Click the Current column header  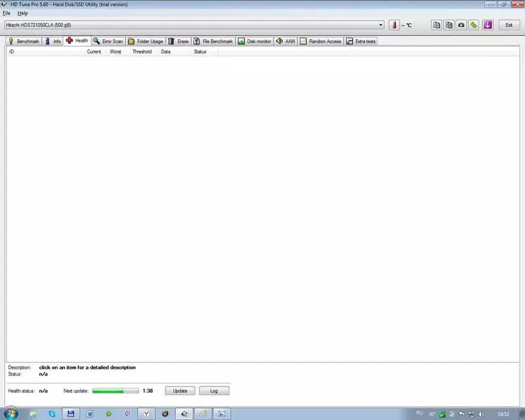(94, 52)
